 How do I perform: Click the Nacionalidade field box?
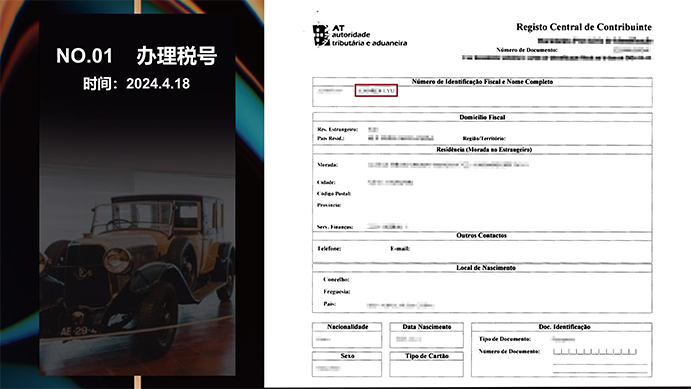pyautogui.click(x=347, y=335)
